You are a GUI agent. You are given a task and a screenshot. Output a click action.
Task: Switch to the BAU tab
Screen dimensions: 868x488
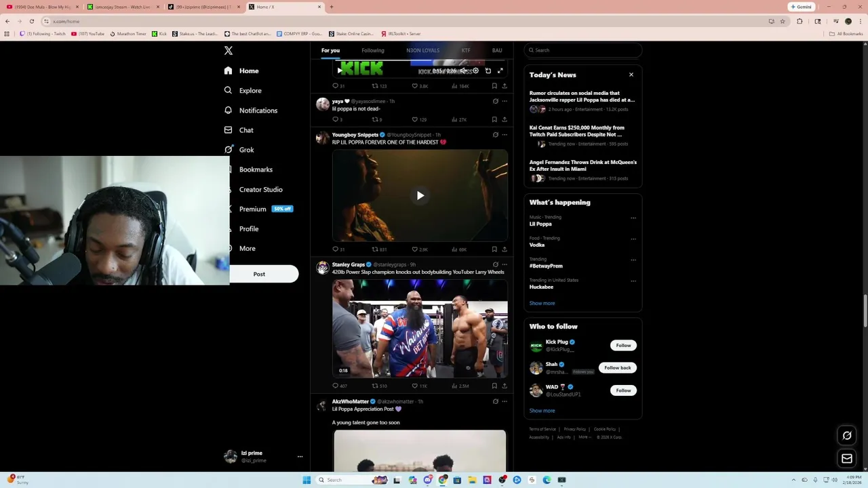(497, 50)
